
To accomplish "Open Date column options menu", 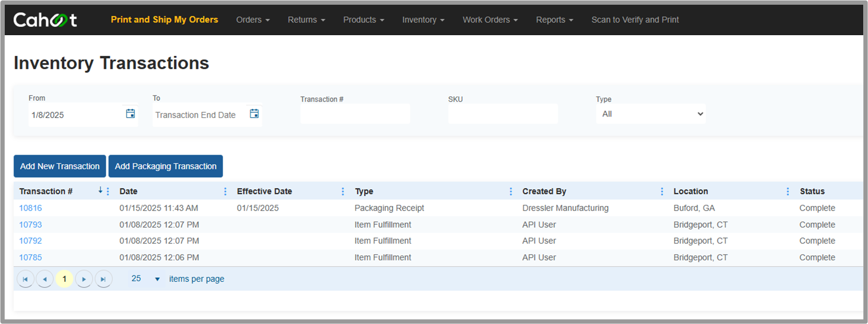I will click(225, 191).
